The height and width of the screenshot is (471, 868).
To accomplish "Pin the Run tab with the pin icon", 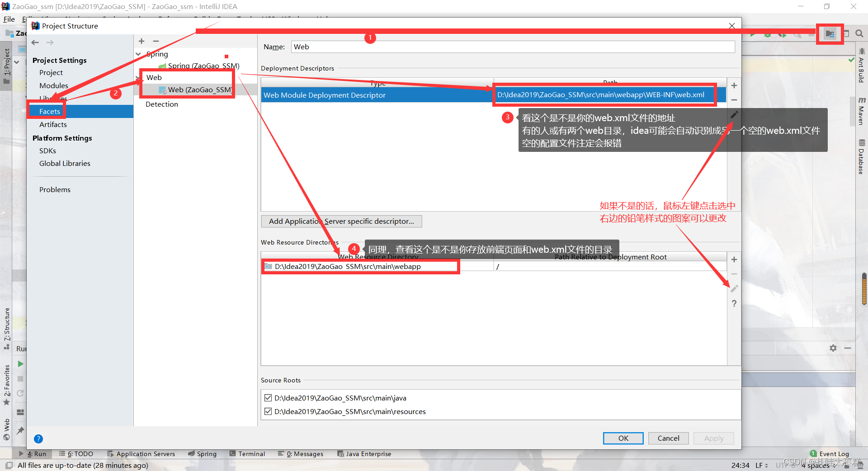I will [x=20, y=431].
